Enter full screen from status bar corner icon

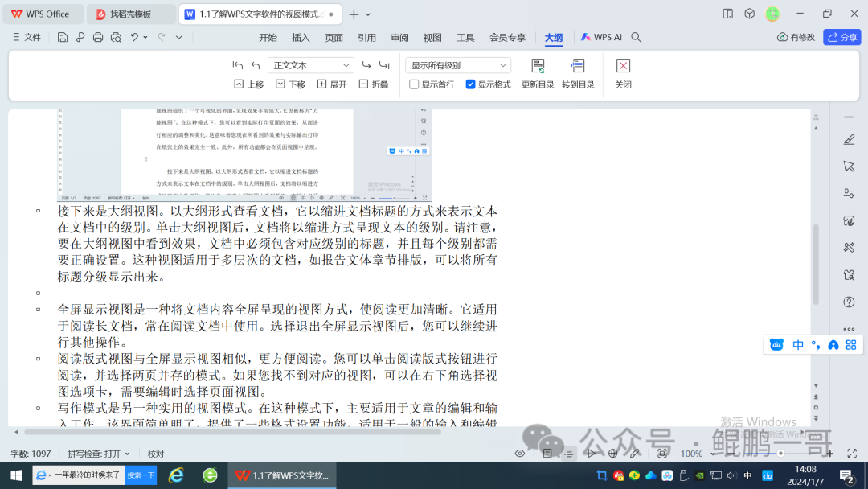pos(852,454)
